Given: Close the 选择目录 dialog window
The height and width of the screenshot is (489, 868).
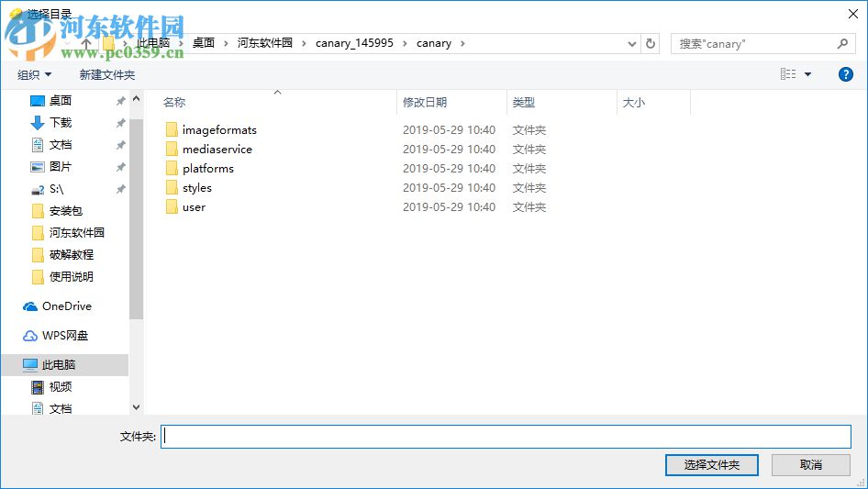Looking at the screenshot, I should (853, 14).
